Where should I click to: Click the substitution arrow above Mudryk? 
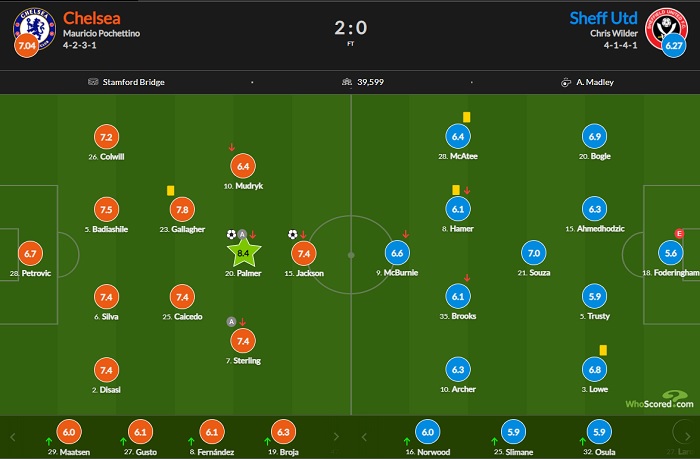pos(233,148)
